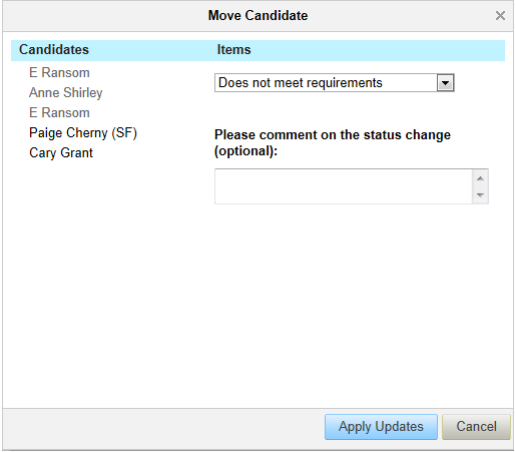Click the empty footer area beside Apply Updates
Image resolution: width=515 pixels, height=452 pixels.
163,427
